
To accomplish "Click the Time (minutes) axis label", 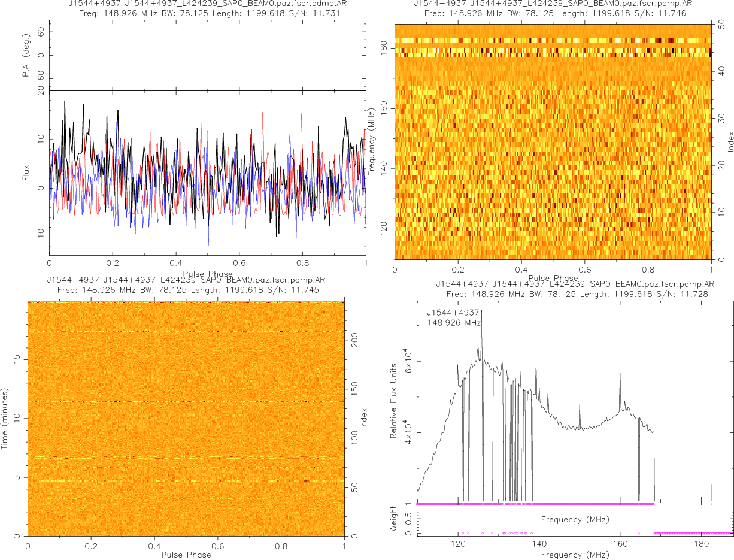I will 5,419.
